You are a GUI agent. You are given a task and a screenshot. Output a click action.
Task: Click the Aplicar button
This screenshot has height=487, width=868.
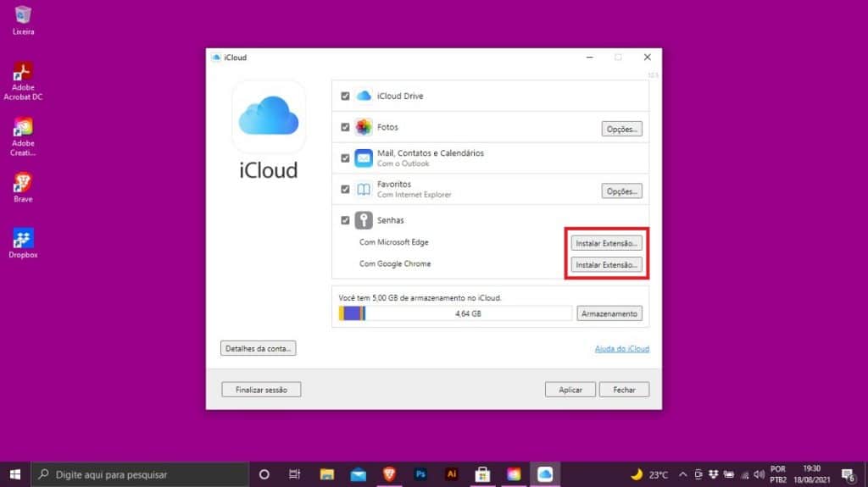tap(570, 390)
